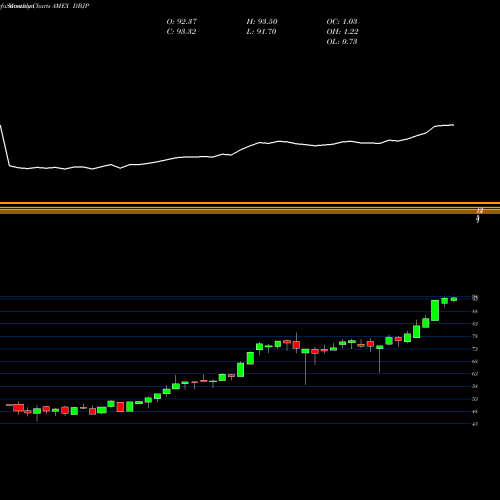Click the 'OL: 0.73' value
Image resolution: width=500 pixels, height=500 pixels.
[342, 42]
